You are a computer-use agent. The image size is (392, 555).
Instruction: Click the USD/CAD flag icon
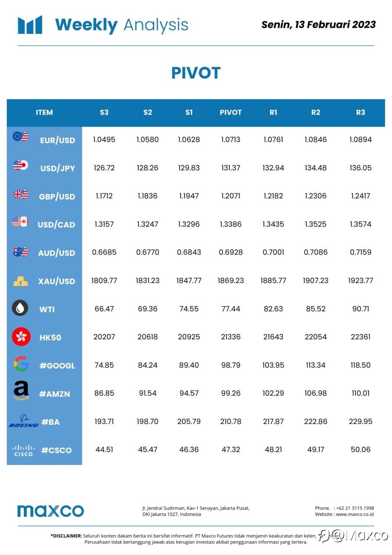pyautogui.click(x=20, y=222)
